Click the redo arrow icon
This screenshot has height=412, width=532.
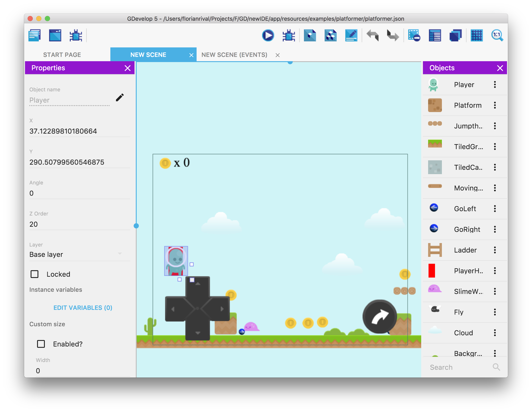pyautogui.click(x=393, y=36)
